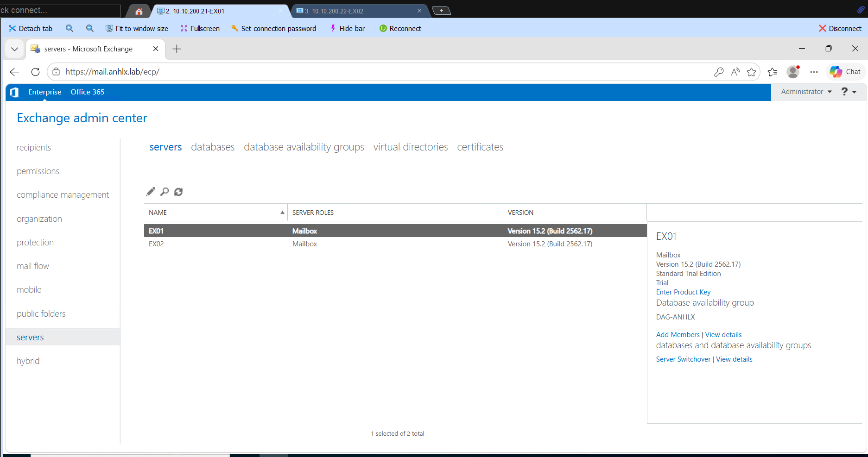Close the servers - Microsoft Exchange tab
Viewport: 868px width, 457px height.
(x=156, y=49)
